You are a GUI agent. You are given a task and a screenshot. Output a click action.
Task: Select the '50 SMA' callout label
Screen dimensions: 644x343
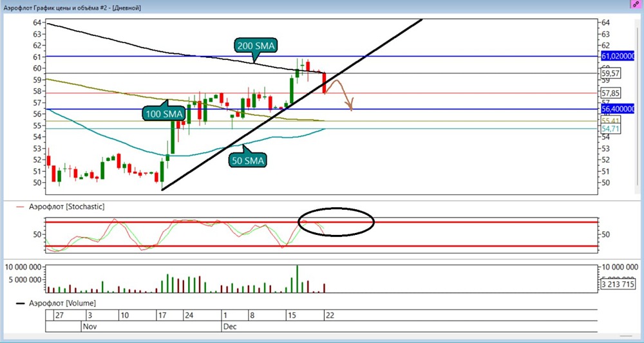pyautogui.click(x=247, y=160)
